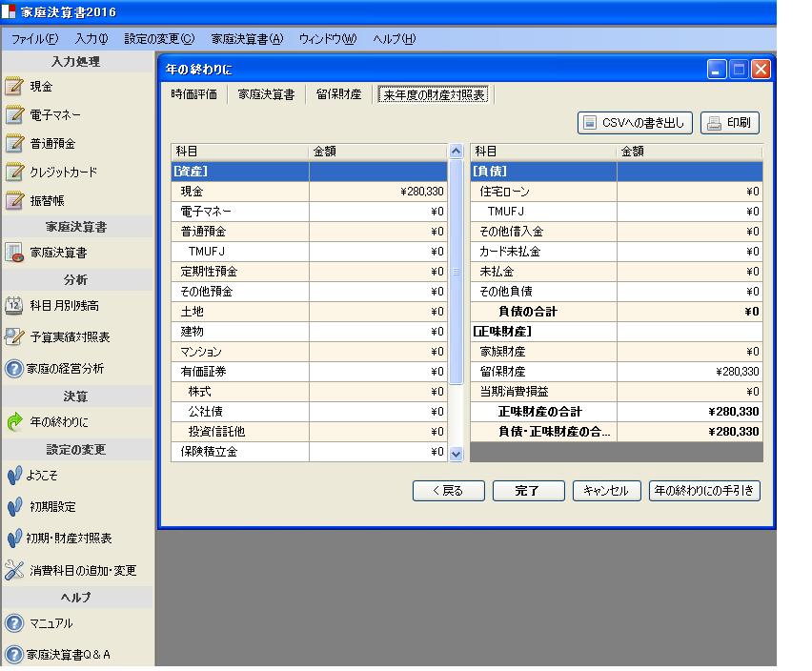Open the ファイル menu
The width and height of the screenshot is (812, 671).
pyautogui.click(x=34, y=39)
